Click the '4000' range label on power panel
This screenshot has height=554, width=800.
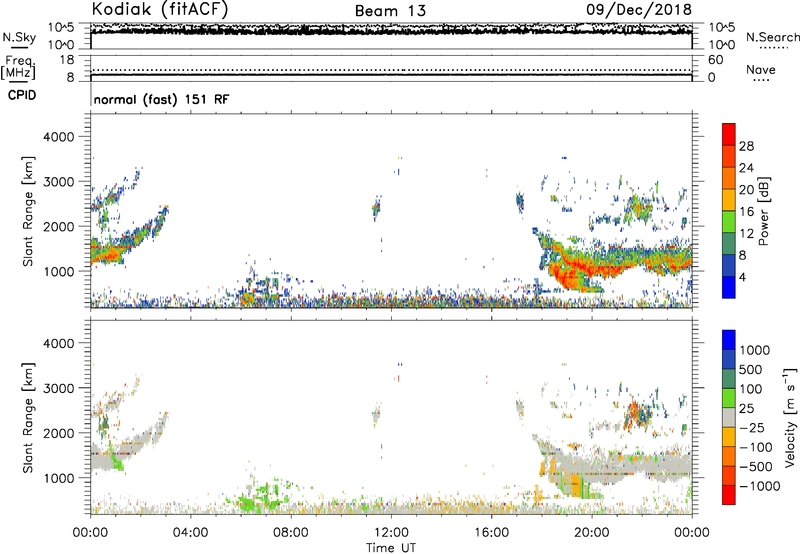point(59,137)
